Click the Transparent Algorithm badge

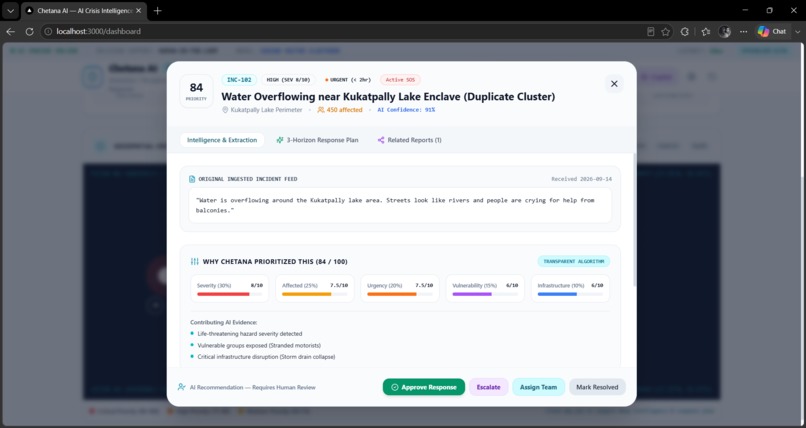point(574,261)
